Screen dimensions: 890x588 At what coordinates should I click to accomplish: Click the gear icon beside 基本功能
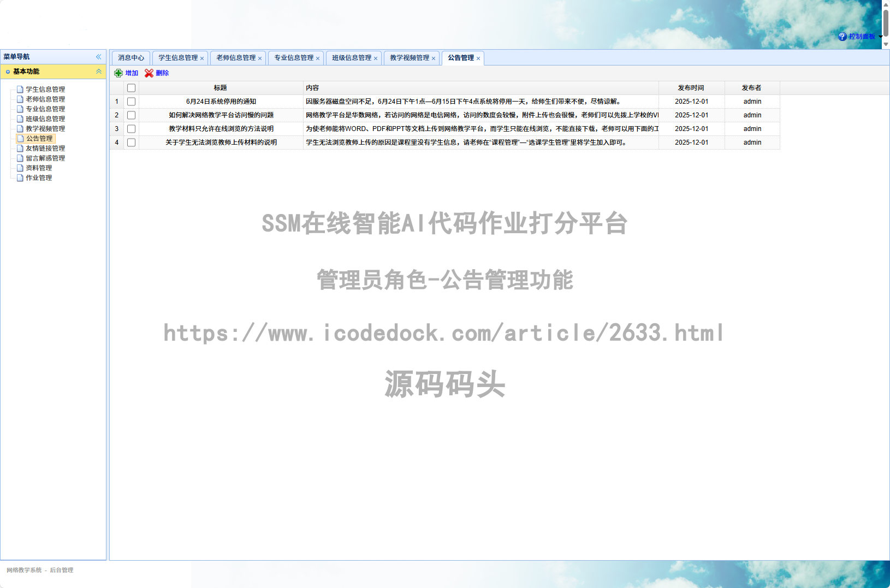click(x=8, y=72)
